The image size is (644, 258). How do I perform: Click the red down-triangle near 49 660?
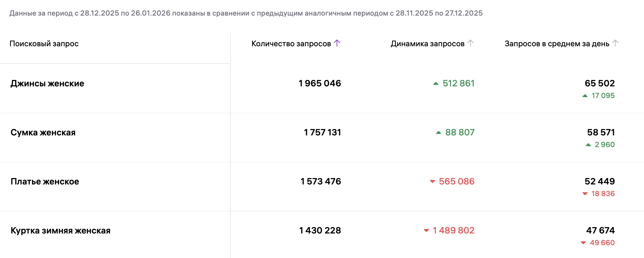[x=584, y=243]
